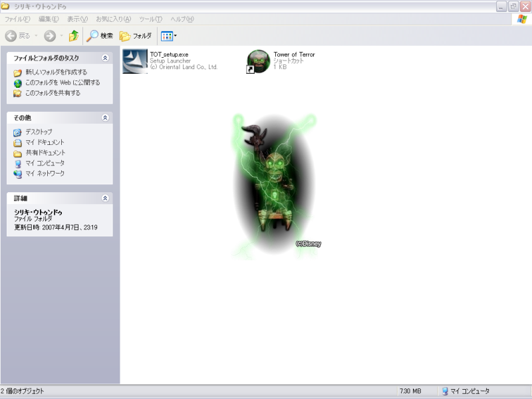Image resolution: width=532 pixels, height=399 pixels.
Task: Click the 7.30 MB status bar size
Action: click(x=410, y=391)
